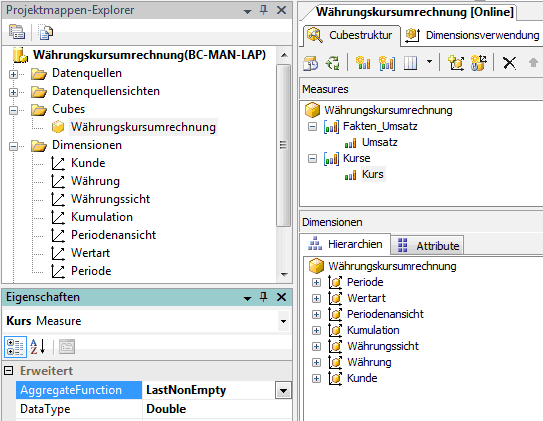Screen dimensions: 543x421
Task: Click the Projektmappen-Explorer vertical scrollbar
Action: click(x=284, y=145)
